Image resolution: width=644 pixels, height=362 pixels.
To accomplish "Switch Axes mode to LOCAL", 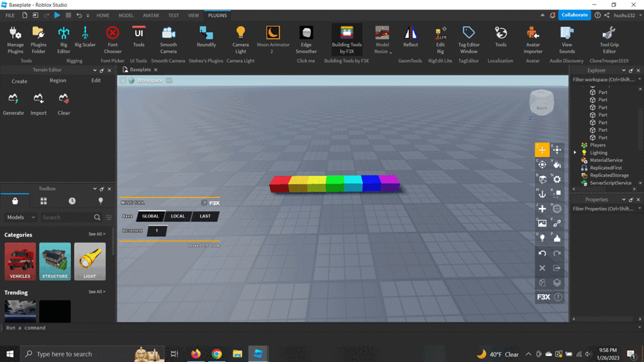I will point(178,216).
